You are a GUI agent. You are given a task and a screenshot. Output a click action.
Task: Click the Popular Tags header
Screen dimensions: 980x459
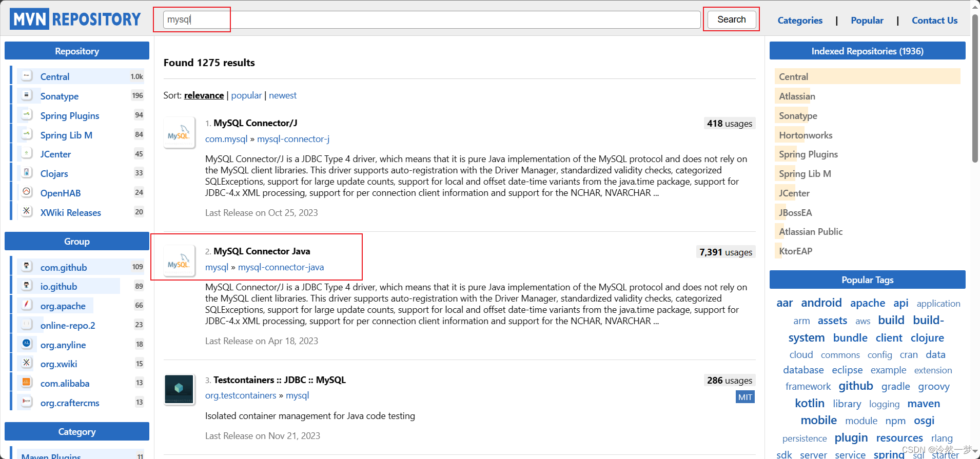point(867,280)
